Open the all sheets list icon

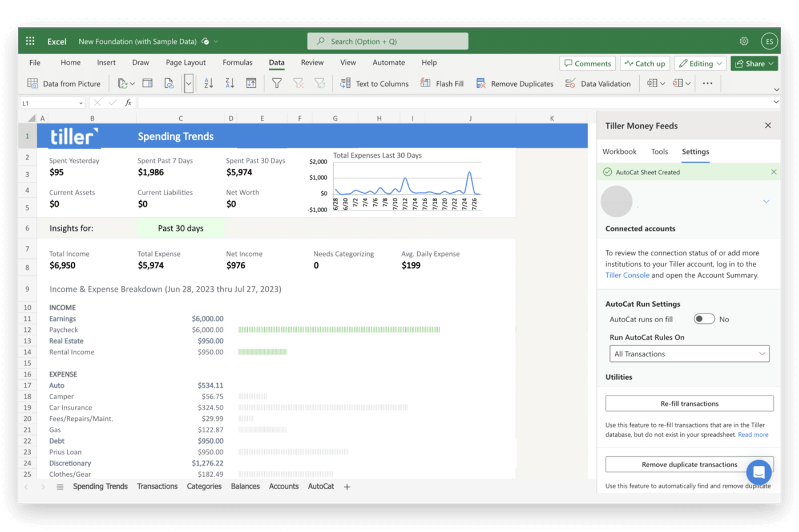click(60, 487)
